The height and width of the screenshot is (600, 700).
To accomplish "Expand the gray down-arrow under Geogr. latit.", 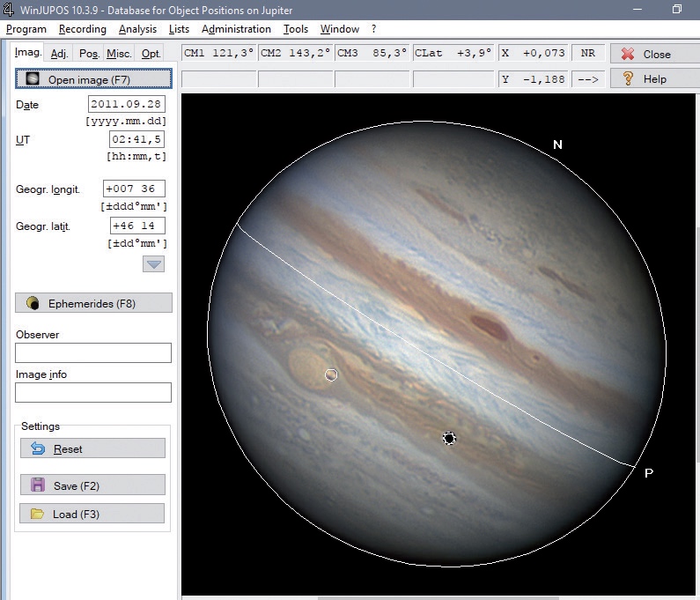I will 154,264.
